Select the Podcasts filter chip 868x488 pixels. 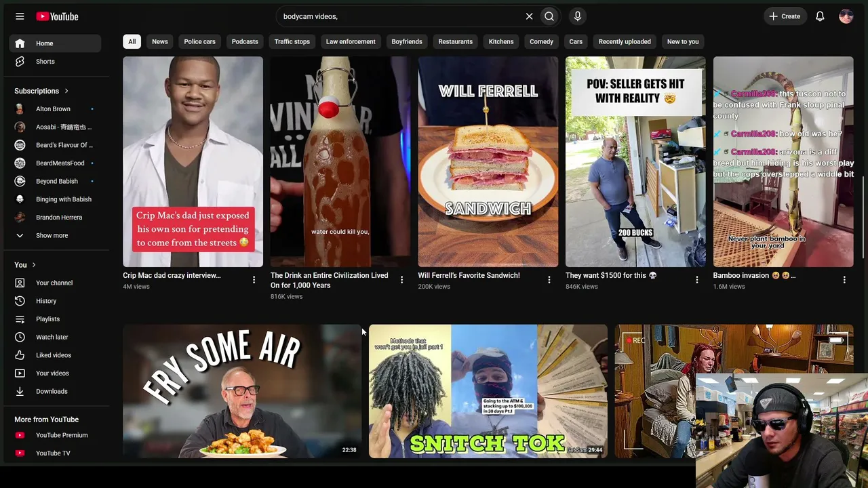(x=245, y=41)
